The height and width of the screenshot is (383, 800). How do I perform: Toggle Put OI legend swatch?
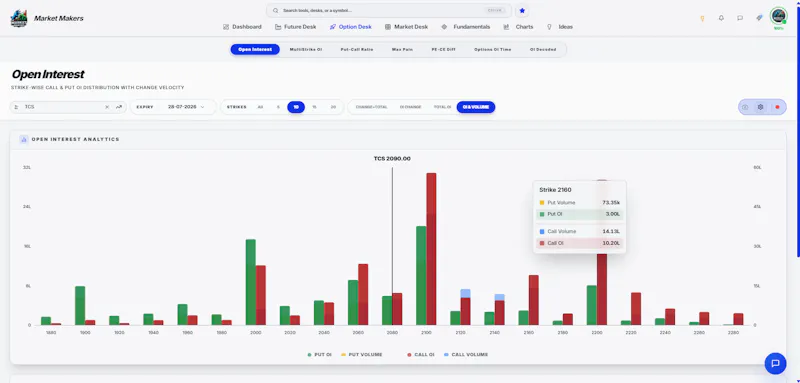coord(309,354)
